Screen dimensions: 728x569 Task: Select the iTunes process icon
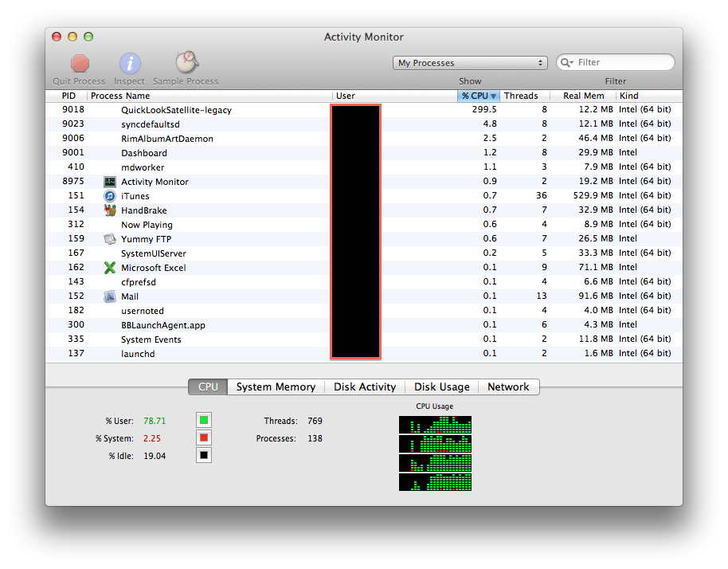coord(110,196)
